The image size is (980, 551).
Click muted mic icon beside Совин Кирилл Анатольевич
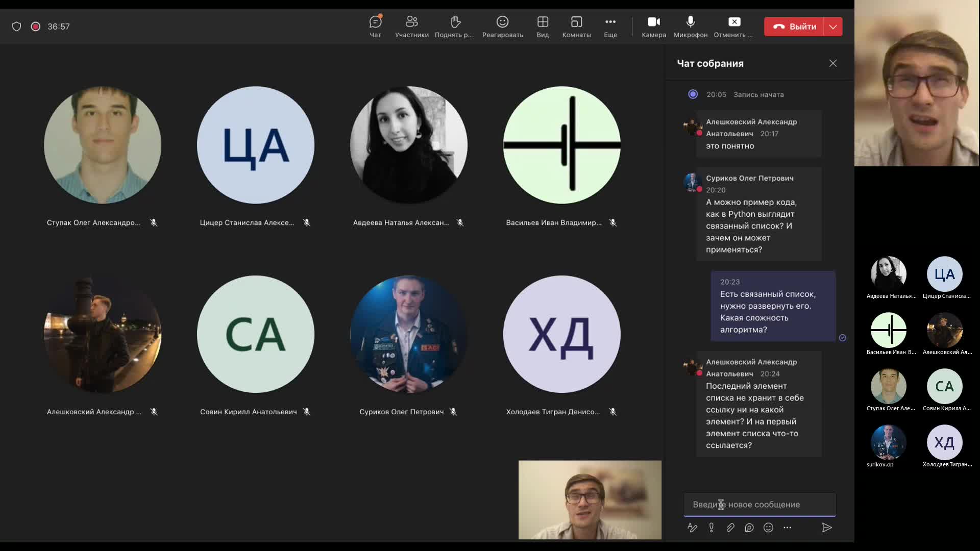click(x=307, y=412)
